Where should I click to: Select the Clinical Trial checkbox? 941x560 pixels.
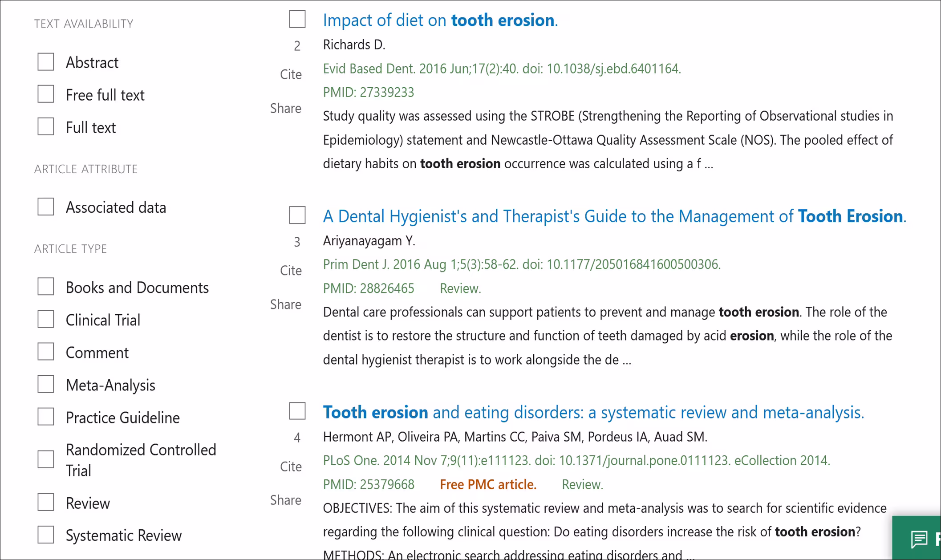pos(45,319)
